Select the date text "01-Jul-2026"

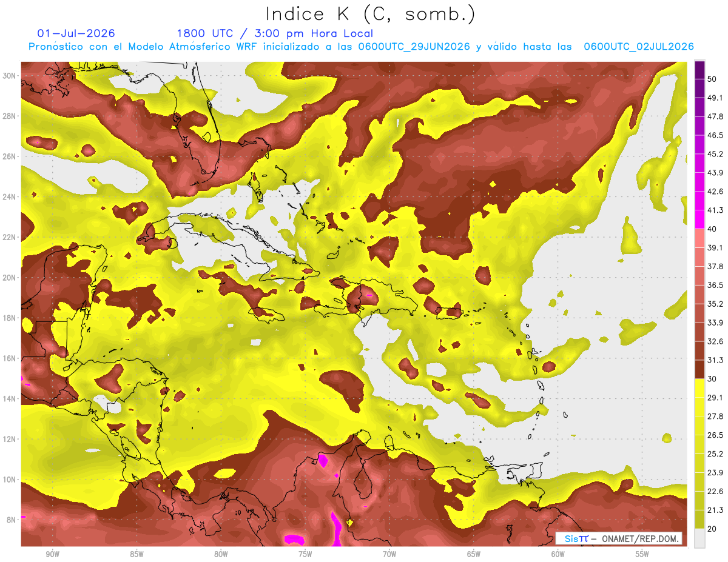click(76, 33)
